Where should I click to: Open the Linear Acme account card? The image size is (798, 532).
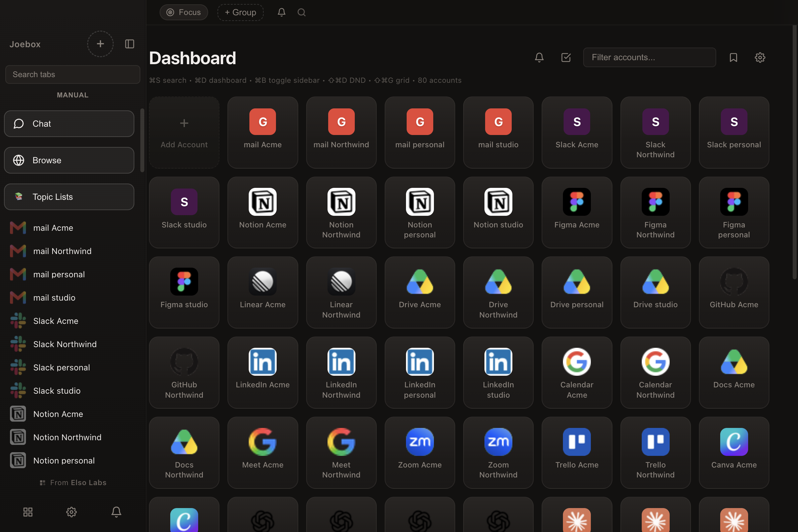point(263,293)
